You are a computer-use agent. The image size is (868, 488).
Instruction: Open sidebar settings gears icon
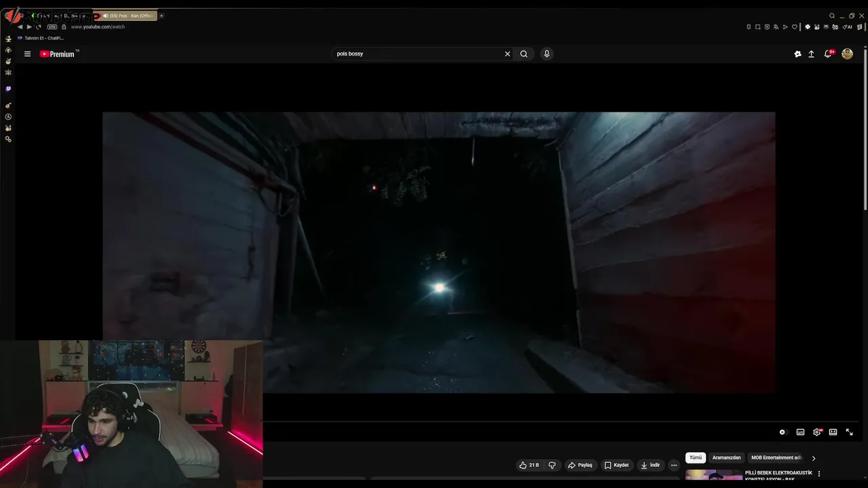coord(8,139)
